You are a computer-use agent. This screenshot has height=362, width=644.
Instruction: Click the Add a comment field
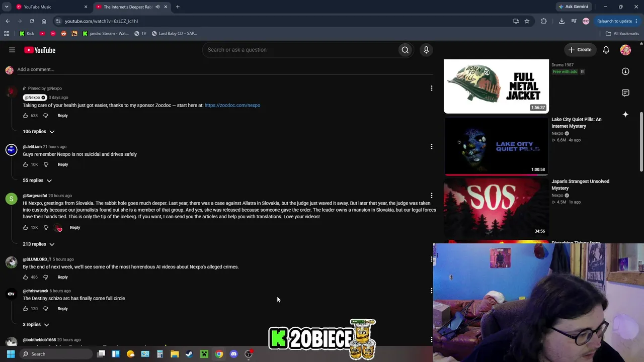[225, 69]
